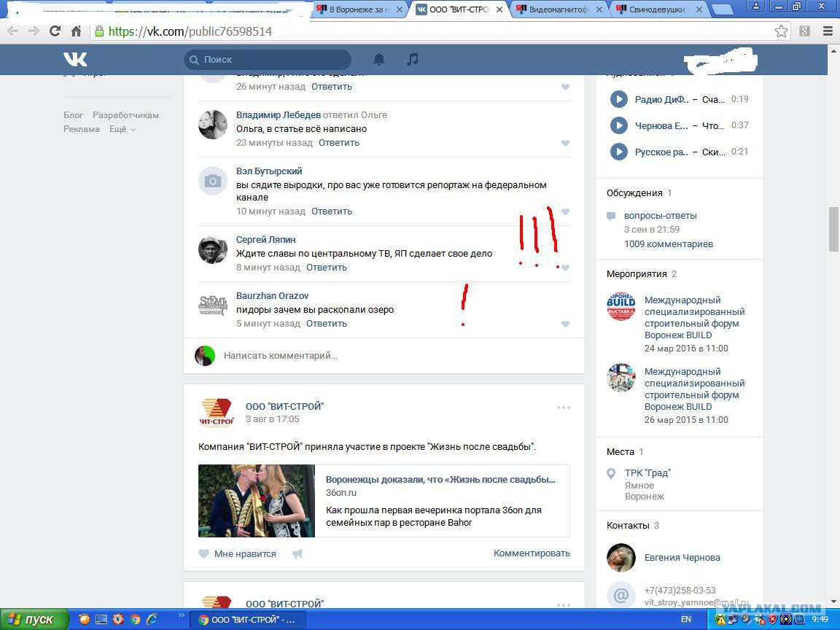Click the email @ contact icon
Image resolution: width=840 pixels, height=630 pixels.
pyautogui.click(x=621, y=595)
